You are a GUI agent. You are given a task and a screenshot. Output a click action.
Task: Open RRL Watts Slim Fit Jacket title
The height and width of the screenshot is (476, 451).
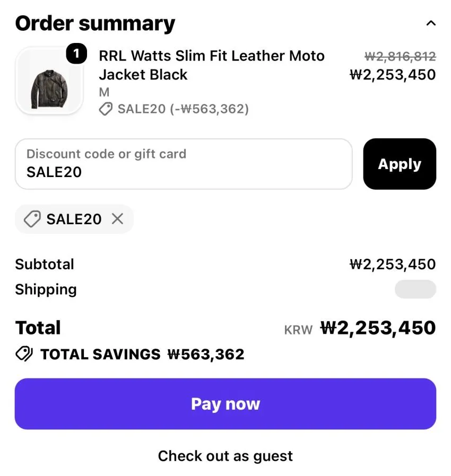pyautogui.click(x=212, y=65)
